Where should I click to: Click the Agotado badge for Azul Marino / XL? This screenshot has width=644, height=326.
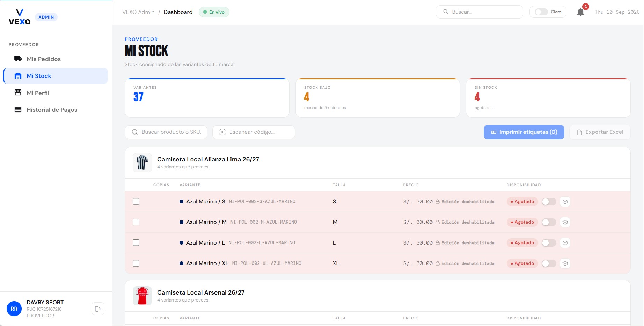(x=522, y=263)
